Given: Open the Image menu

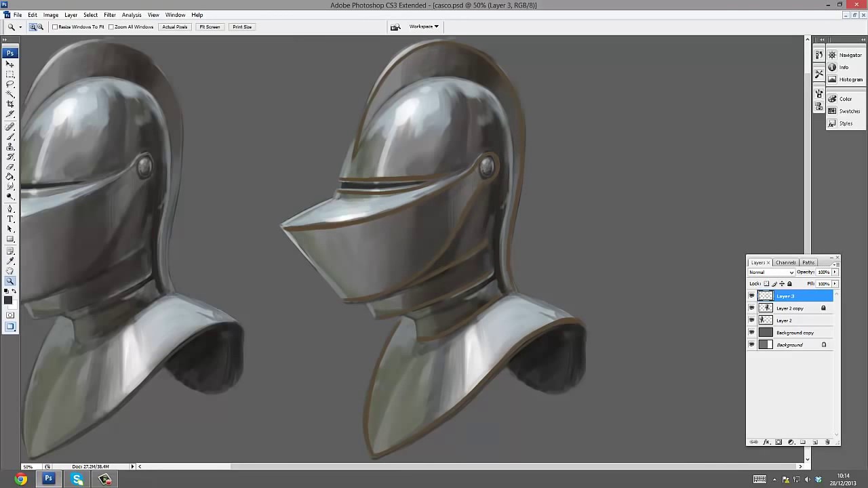Looking at the screenshot, I should coord(51,15).
